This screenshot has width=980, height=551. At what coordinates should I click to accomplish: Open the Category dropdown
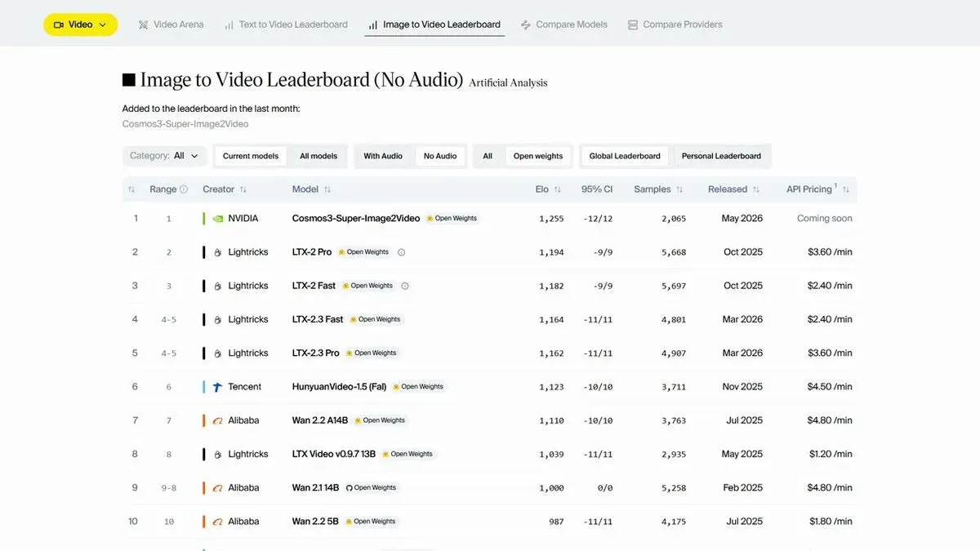click(164, 156)
